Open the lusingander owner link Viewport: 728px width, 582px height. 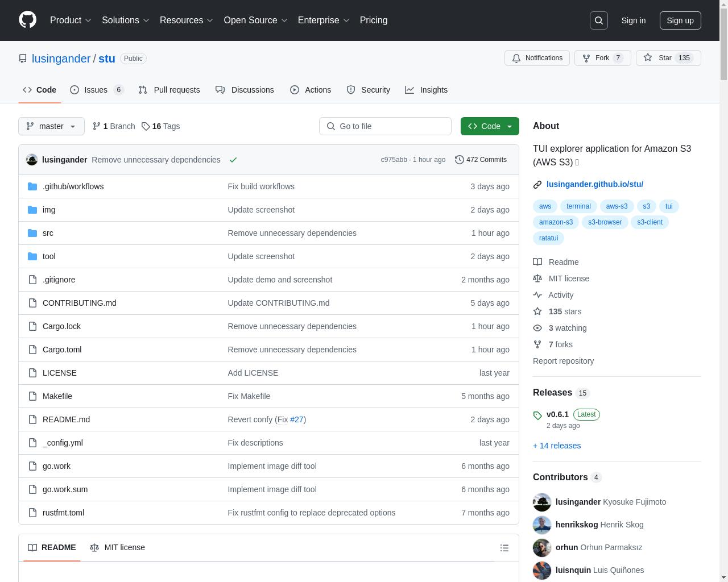[61, 59]
